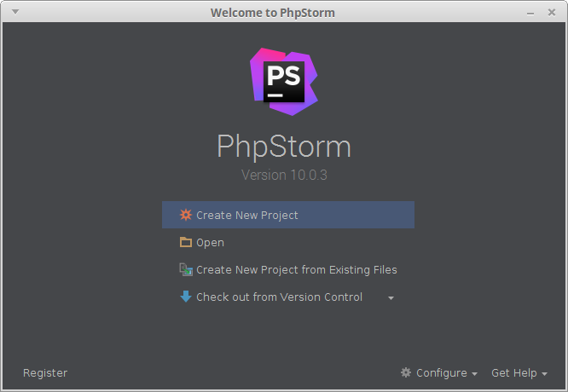Click the PhpStorm PS logo
The height and width of the screenshot is (392, 568).
coord(284,82)
